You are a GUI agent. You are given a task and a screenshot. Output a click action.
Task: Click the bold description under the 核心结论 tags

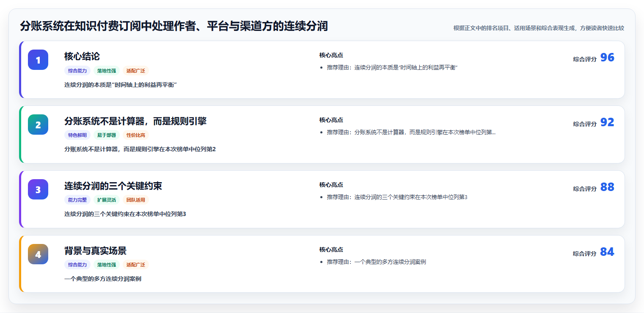tap(121, 85)
